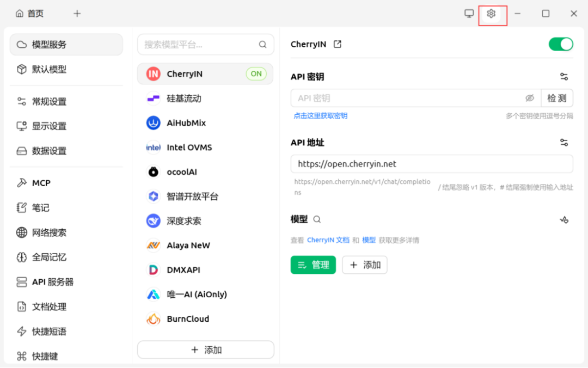Click the 添加 model button

pos(364,265)
